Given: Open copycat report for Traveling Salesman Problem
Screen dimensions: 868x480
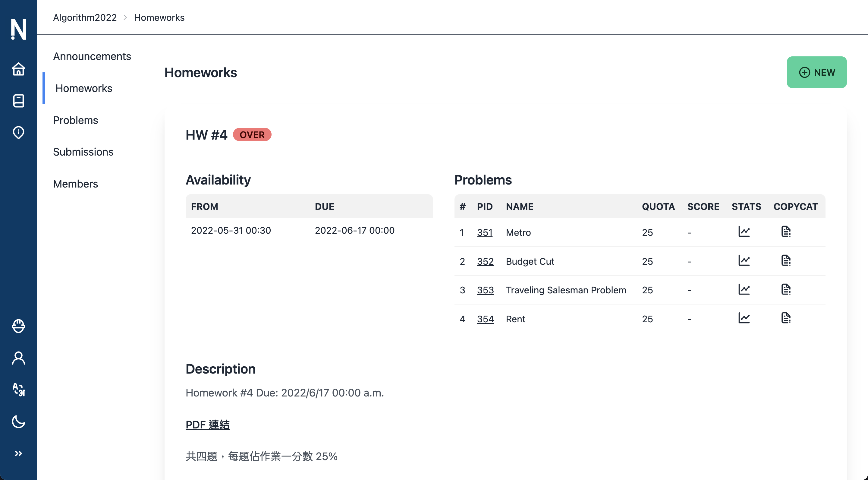Looking at the screenshot, I should click(786, 289).
